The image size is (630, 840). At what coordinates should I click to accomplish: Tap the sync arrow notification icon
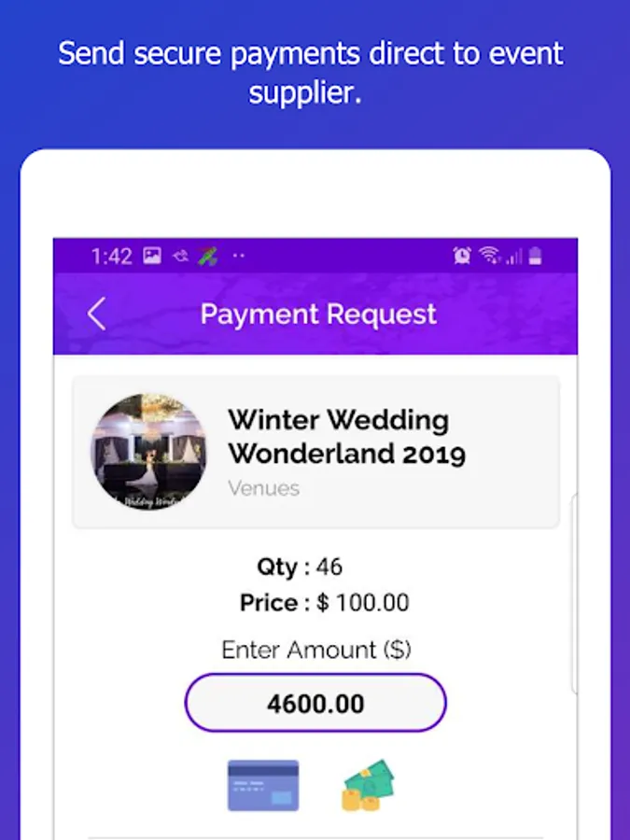pyautogui.click(x=180, y=256)
